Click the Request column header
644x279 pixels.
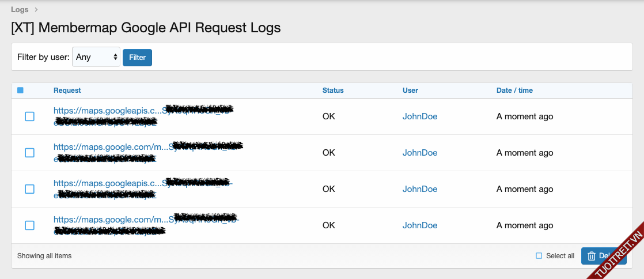coord(67,91)
